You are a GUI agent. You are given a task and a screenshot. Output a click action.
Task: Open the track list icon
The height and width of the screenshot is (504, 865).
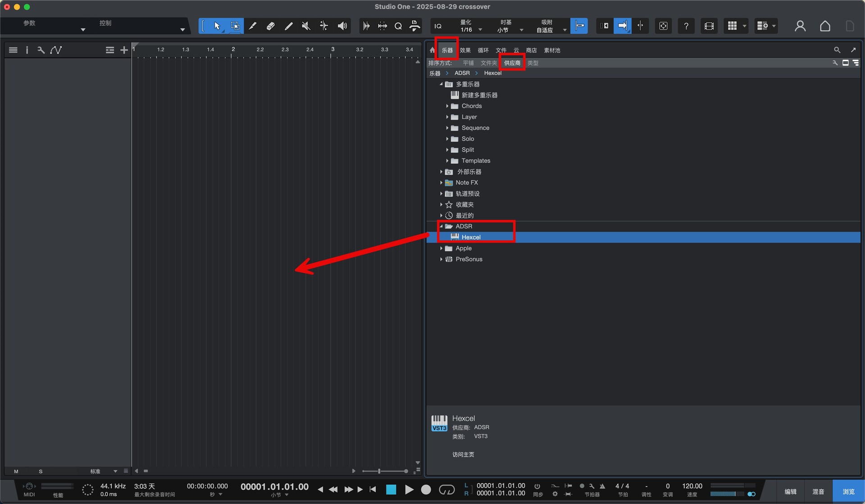pos(13,50)
